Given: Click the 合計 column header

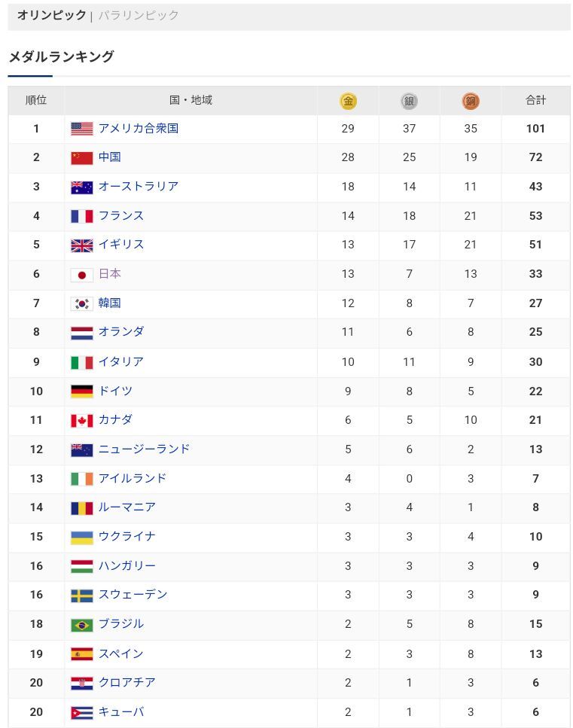Looking at the screenshot, I should (x=535, y=100).
